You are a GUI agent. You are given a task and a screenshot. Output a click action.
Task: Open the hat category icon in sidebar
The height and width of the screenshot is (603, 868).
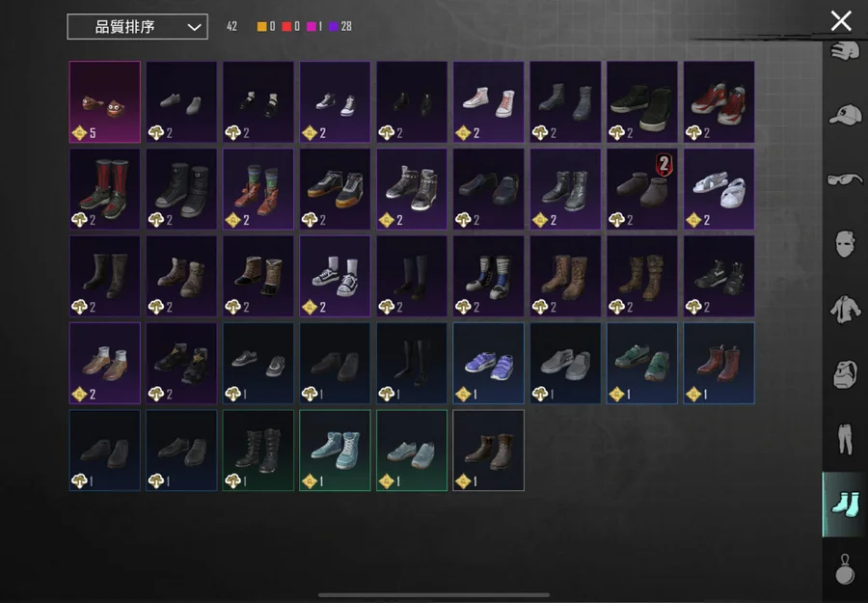[x=845, y=115]
